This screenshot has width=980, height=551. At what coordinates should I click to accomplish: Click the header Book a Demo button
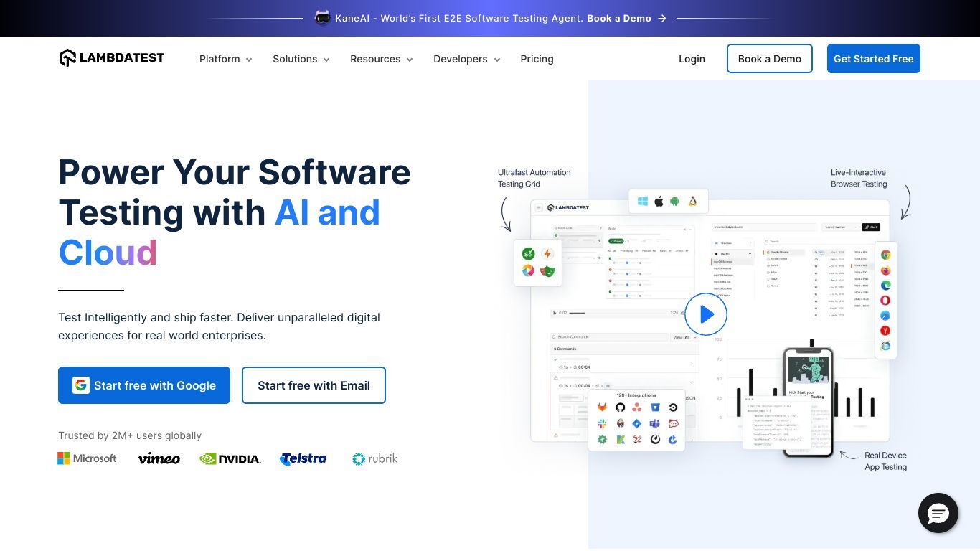click(x=770, y=59)
